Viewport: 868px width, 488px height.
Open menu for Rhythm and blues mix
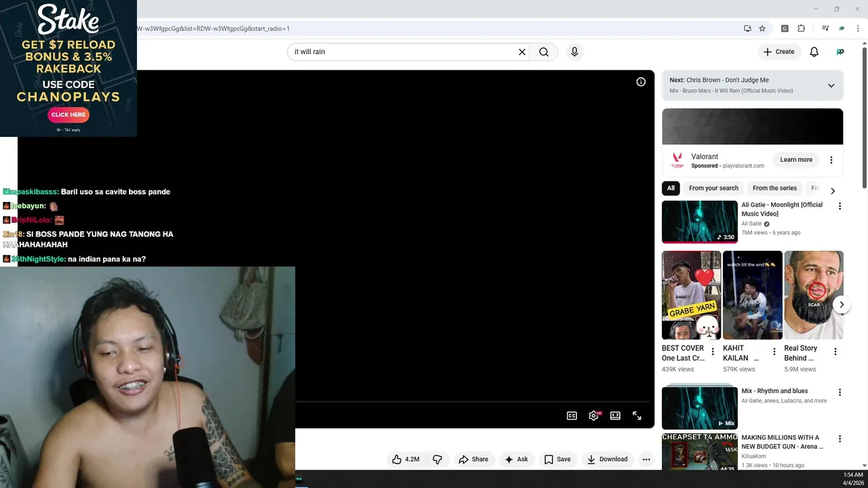pyautogui.click(x=840, y=392)
